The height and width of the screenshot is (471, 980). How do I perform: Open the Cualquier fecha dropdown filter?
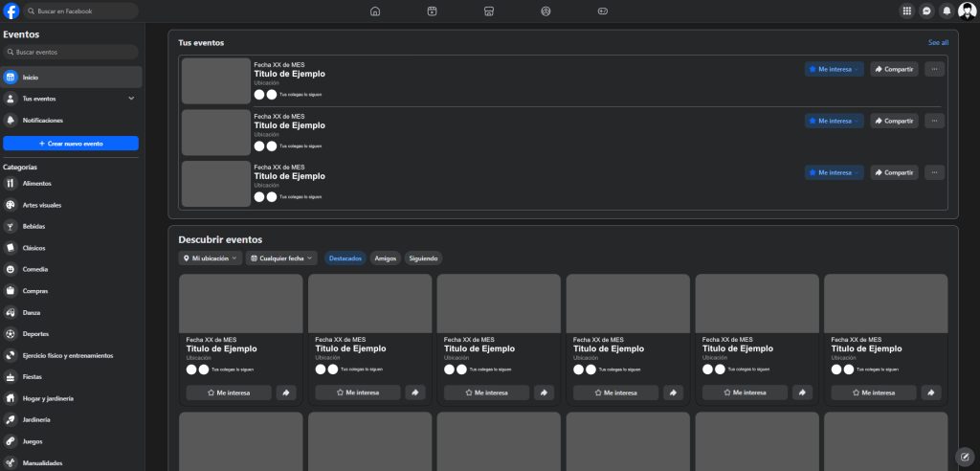pyautogui.click(x=281, y=258)
